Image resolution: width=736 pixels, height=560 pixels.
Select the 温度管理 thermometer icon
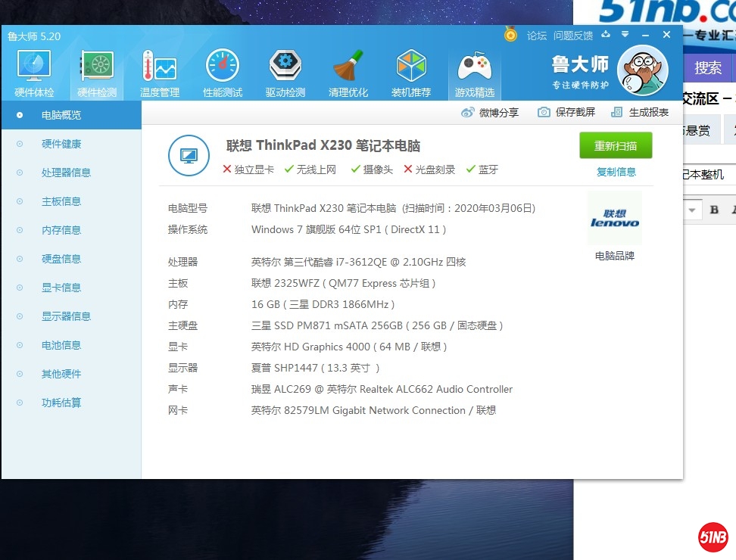pyautogui.click(x=159, y=73)
